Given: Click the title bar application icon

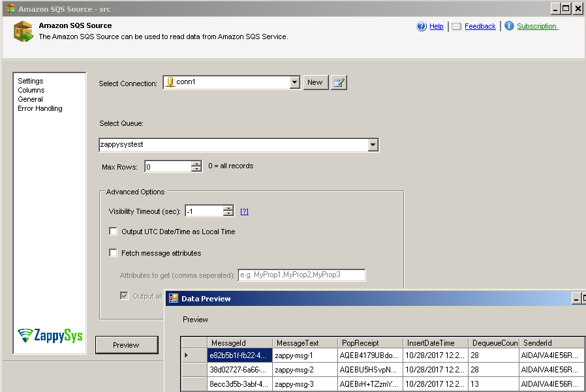Looking at the screenshot, I should tap(10, 8).
